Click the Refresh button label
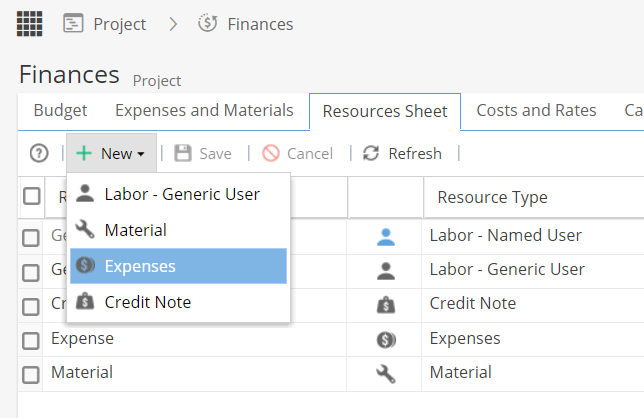The height and width of the screenshot is (418, 644). 415,154
